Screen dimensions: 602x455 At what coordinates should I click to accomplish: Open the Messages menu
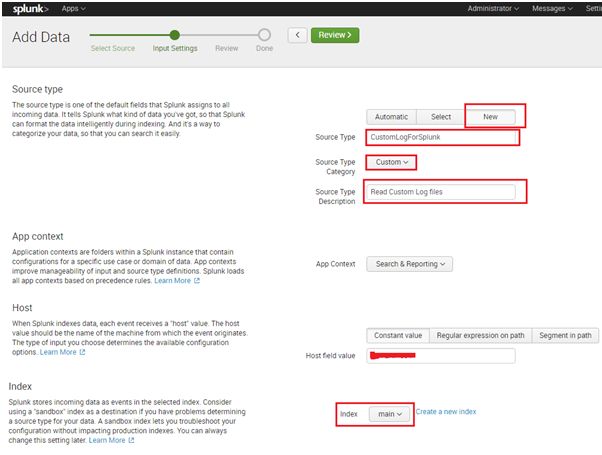tap(552, 8)
